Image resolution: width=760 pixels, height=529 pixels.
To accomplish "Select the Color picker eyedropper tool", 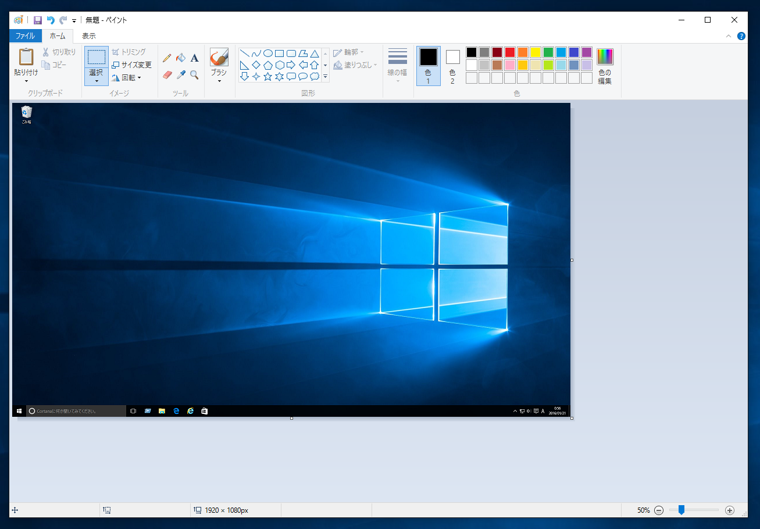I will 181,75.
